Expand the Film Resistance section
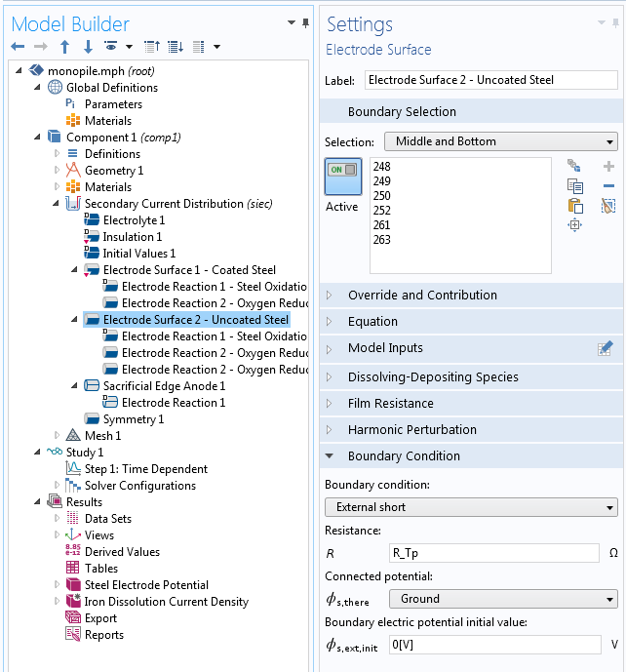The image size is (626, 672). pos(390,403)
